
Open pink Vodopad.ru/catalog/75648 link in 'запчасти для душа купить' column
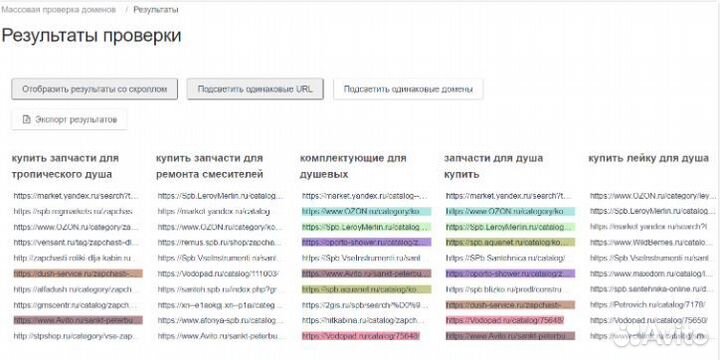click(505, 320)
